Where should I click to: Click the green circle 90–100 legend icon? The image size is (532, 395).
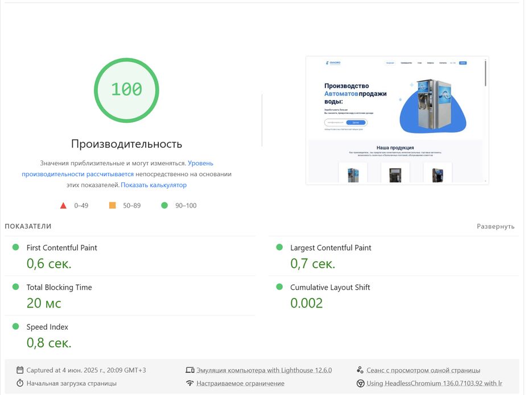[164, 206]
